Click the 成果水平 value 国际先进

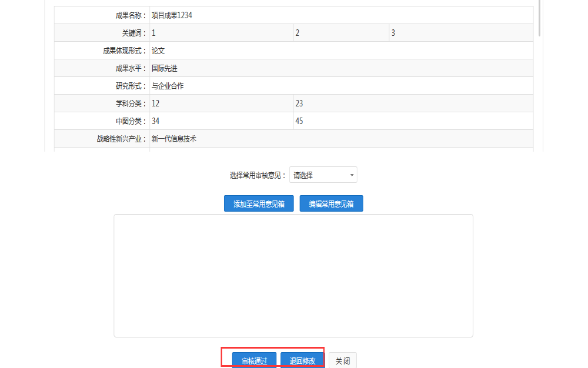pyautogui.click(x=163, y=68)
